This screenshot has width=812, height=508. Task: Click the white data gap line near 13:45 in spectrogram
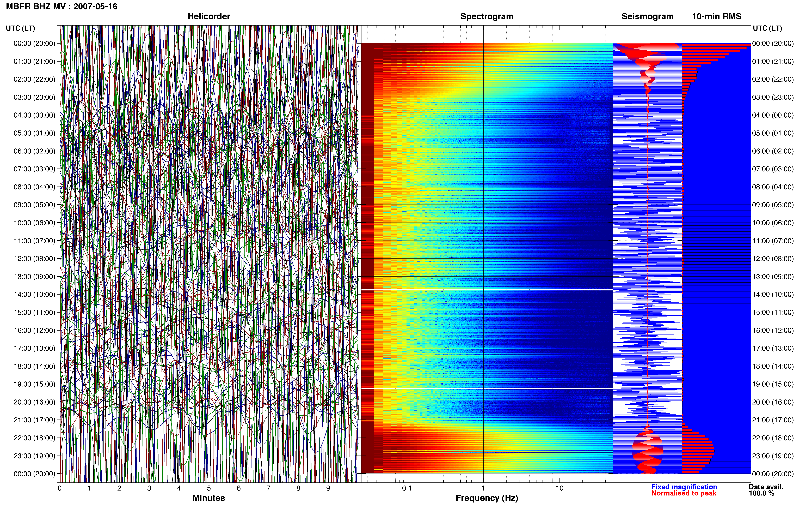pos(487,290)
